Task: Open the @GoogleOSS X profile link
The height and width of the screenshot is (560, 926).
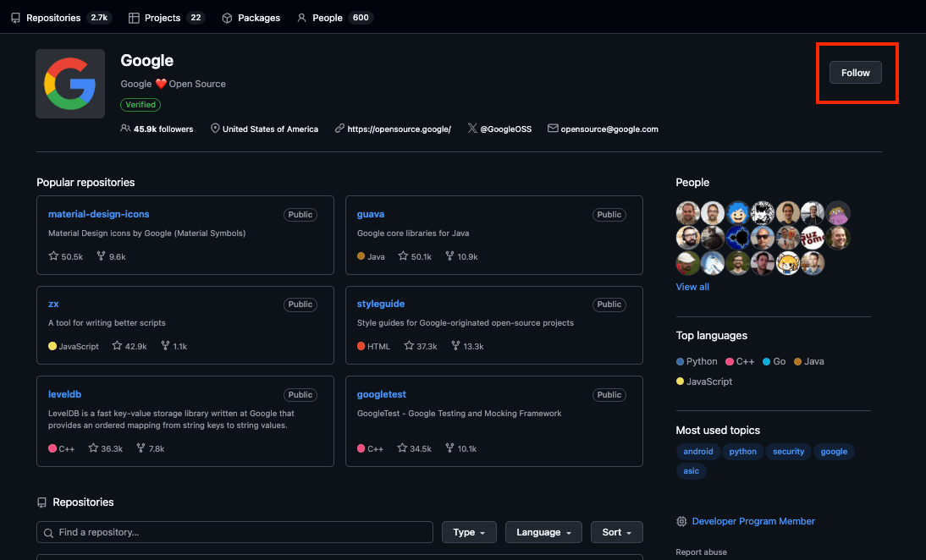Action: pos(505,129)
